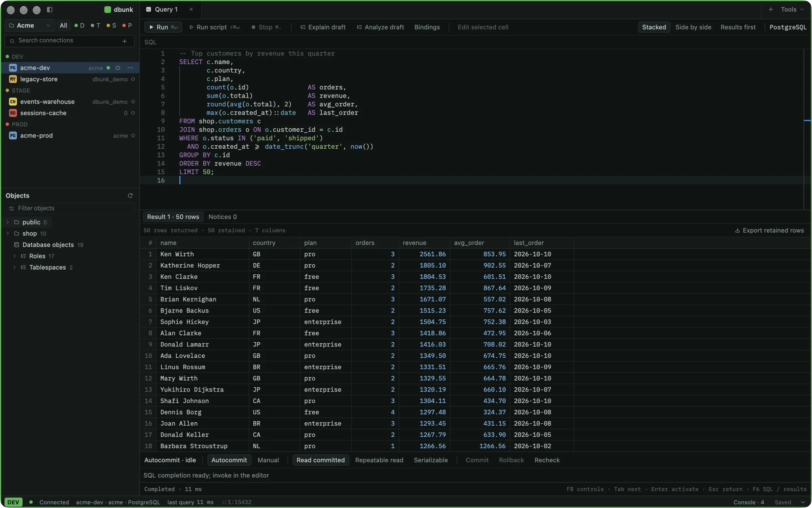This screenshot has height=508, width=812.
Task: Open the more options menu on acme-dev
Action: point(130,68)
